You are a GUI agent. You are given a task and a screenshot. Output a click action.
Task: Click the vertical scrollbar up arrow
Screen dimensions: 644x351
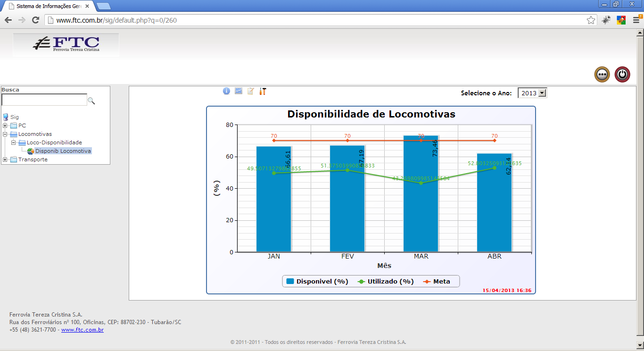[640, 33]
